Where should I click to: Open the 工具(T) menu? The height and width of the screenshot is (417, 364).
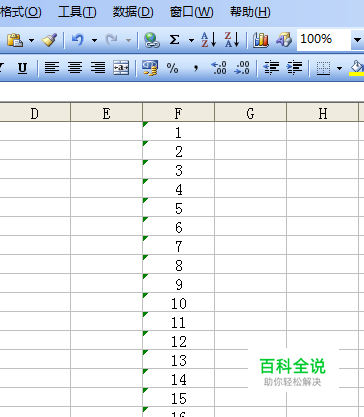pyautogui.click(x=77, y=12)
